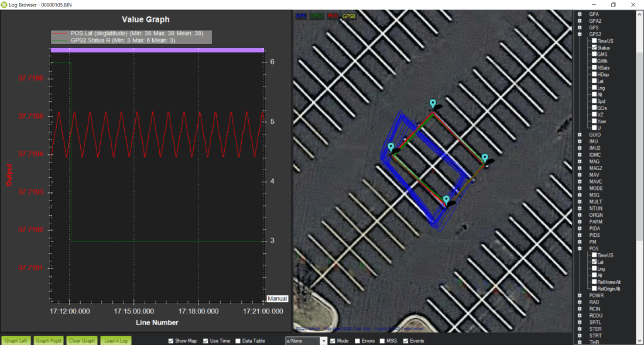Click the topmost waypoint marker on the map
The width and height of the screenshot is (644, 345).
tap(433, 104)
